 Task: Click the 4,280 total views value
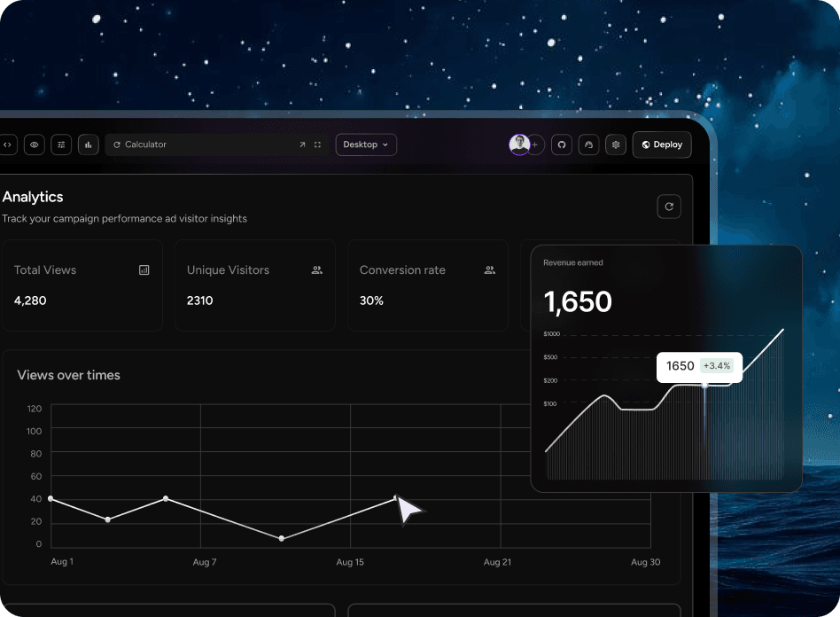(x=30, y=301)
